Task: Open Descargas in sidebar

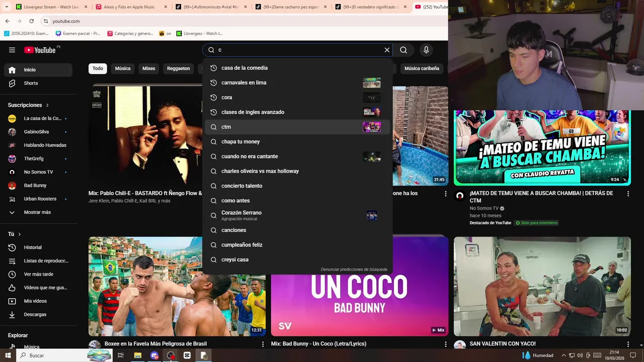Action: coord(38,314)
